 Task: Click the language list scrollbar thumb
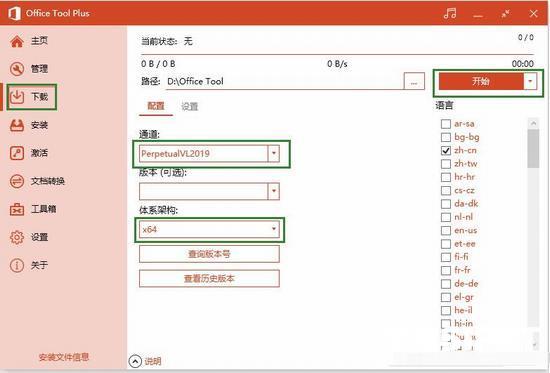pos(533,148)
